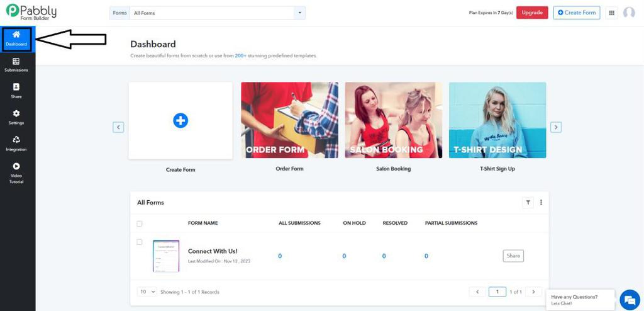
Task: Click Showing 1 - 1 of 1 Records text
Action: coord(190,292)
